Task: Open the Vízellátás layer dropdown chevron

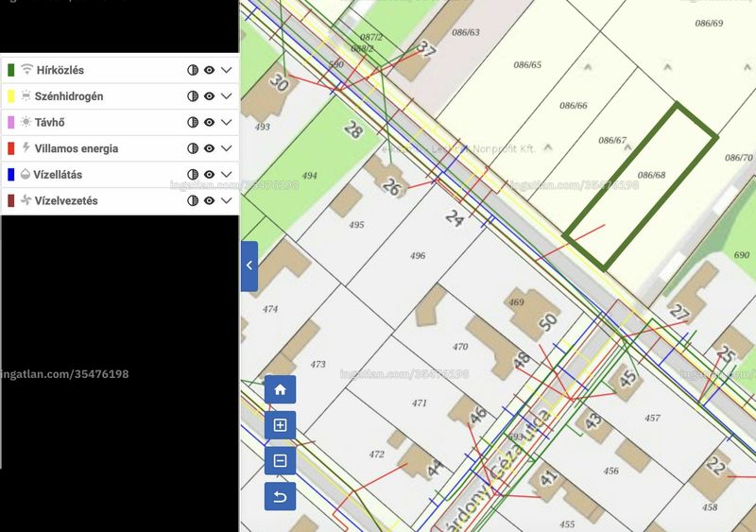Action: [227, 174]
